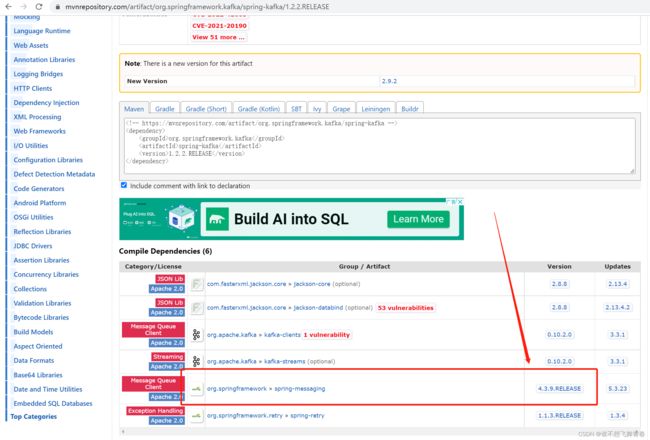The image size is (650, 440).
Task: Open Annotation Libraries category
Action: [x=44, y=60]
